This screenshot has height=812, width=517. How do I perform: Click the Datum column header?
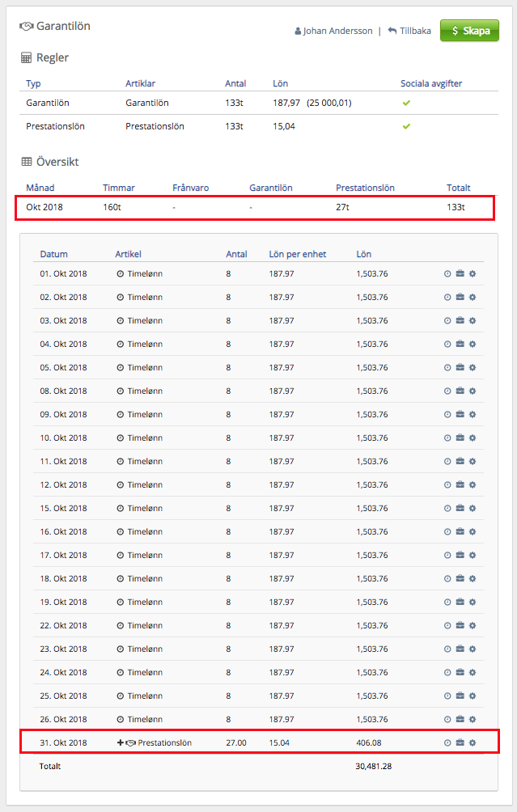[53, 254]
